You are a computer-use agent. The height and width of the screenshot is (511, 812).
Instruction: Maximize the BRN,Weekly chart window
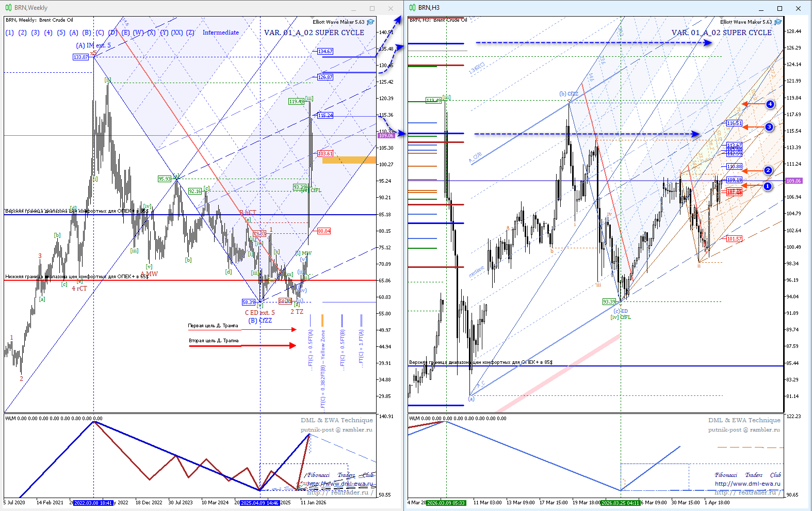pyautogui.click(x=372, y=8)
